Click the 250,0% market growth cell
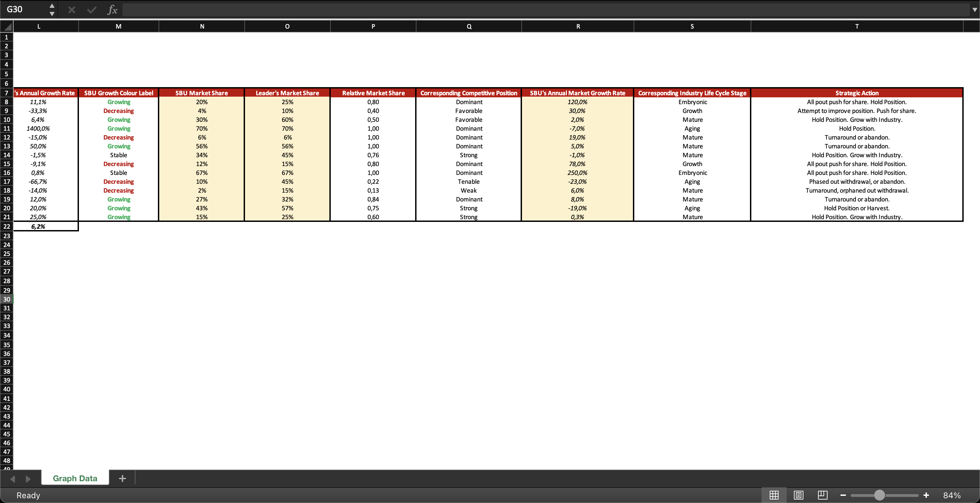This screenshot has height=503, width=980. (577, 173)
